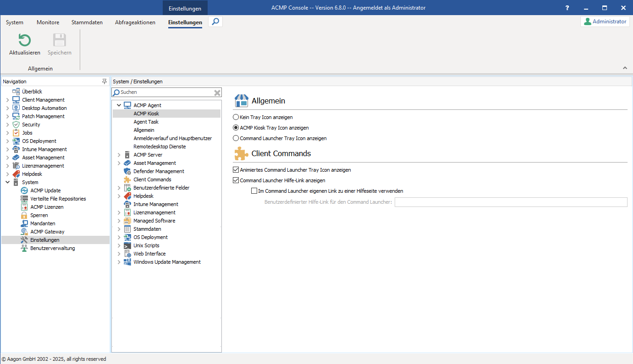Click the ACMP Gateway icon in navigation

tap(24, 232)
